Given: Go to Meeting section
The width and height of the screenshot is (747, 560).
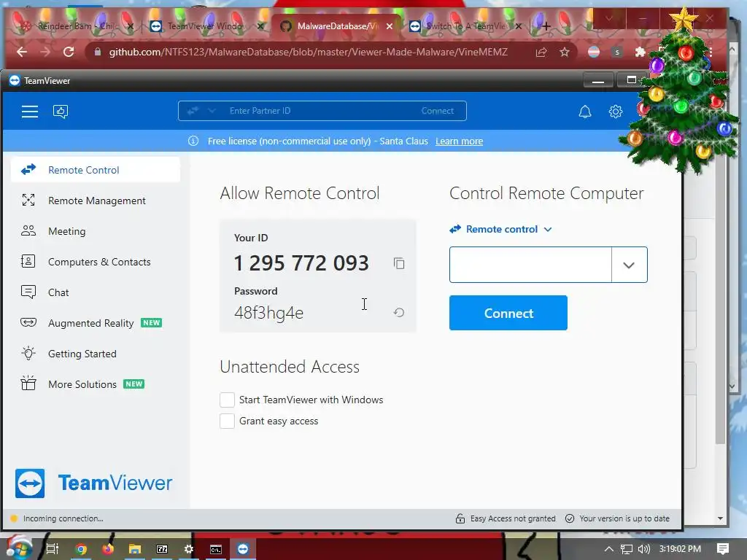Looking at the screenshot, I should coord(96,231).
